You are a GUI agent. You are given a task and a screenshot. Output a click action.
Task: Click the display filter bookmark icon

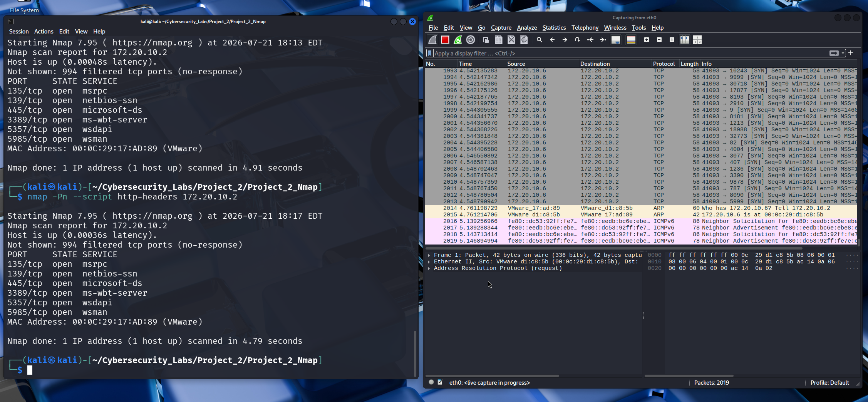coord(430,53)
